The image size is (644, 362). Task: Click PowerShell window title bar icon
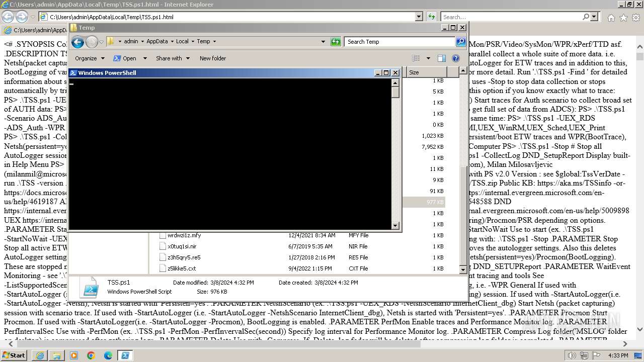pyautogui.click(x=73, y=73)
